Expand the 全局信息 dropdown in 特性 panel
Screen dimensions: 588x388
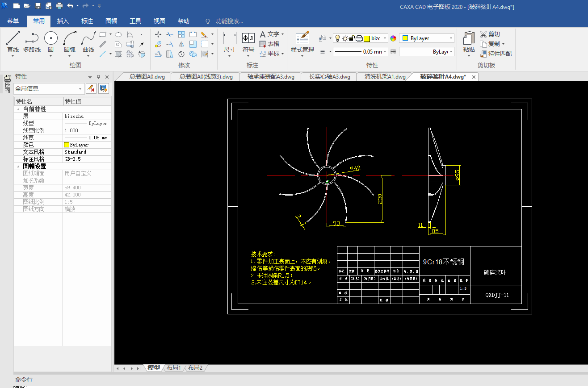(80, 89)
